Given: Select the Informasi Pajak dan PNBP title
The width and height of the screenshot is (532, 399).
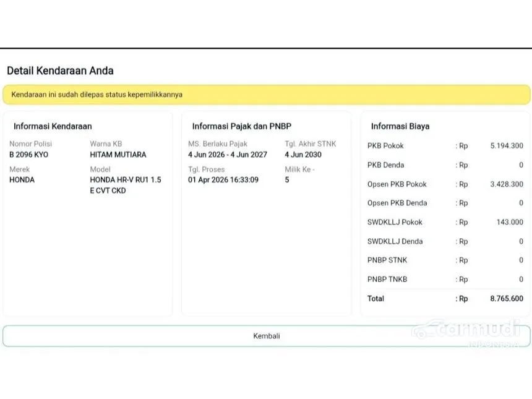Looking at the screenshot, I should pos(238,126).
